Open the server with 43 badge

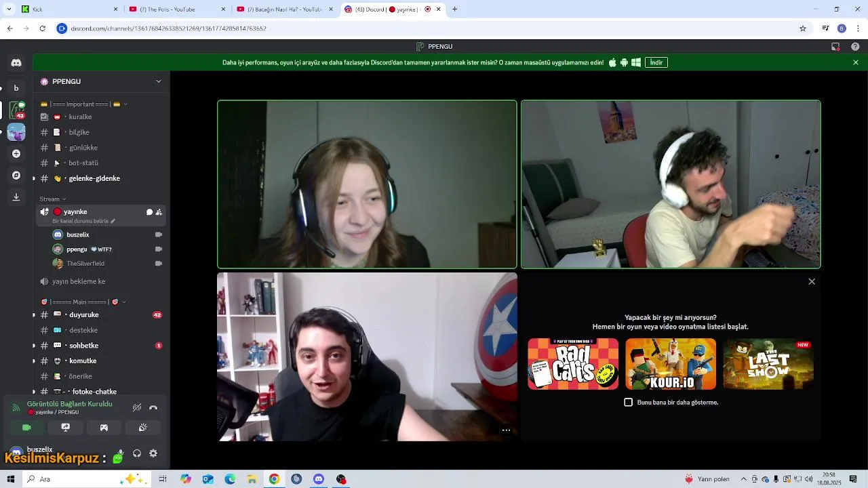click(16, 110)
